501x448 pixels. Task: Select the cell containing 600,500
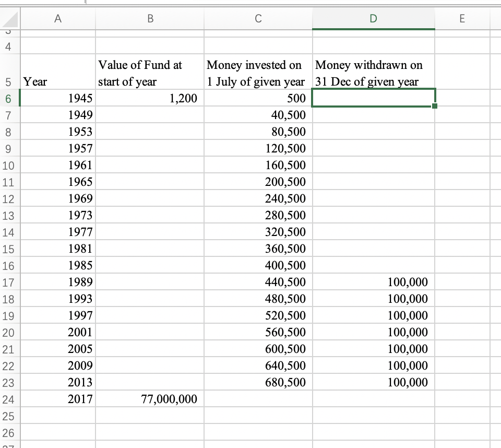(258, 349)
